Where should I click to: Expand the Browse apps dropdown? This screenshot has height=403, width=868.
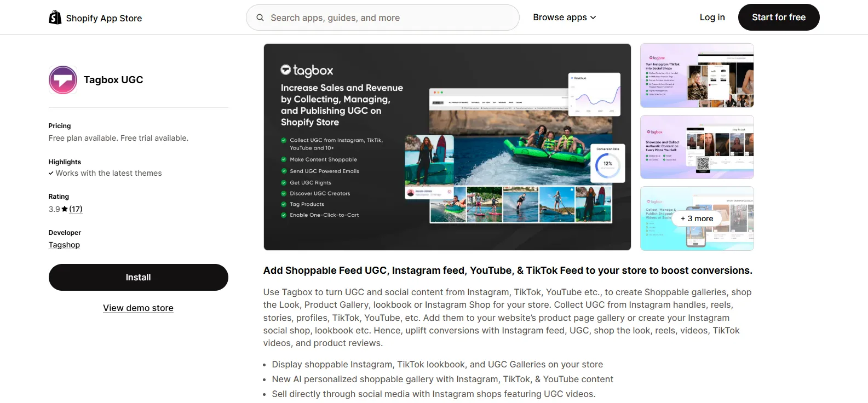565,18
